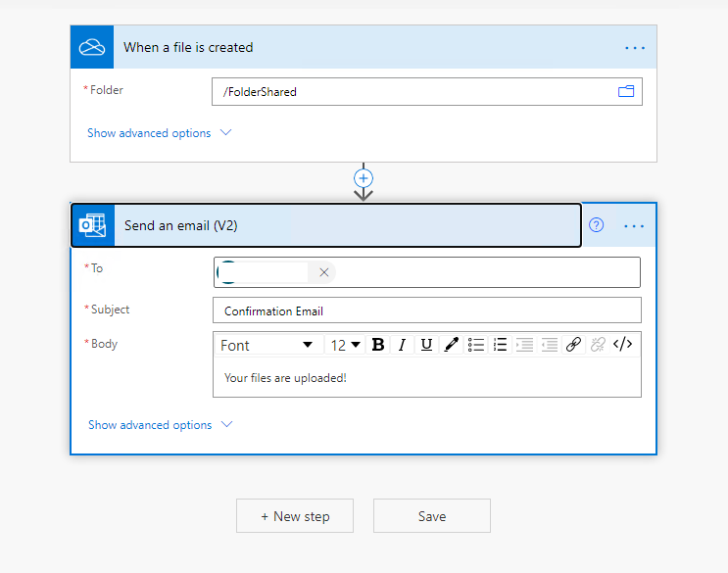The height and width of the screenshot is (573, 728).
Task: Click the OneDrive trigger icon
Action: [92, 47]
